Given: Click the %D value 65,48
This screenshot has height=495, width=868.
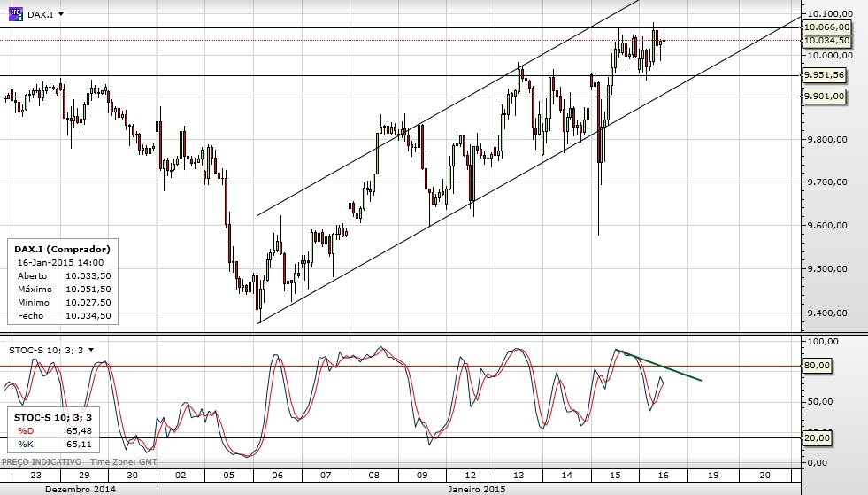Looking at the screenshot, I should [x=79, y=430].
